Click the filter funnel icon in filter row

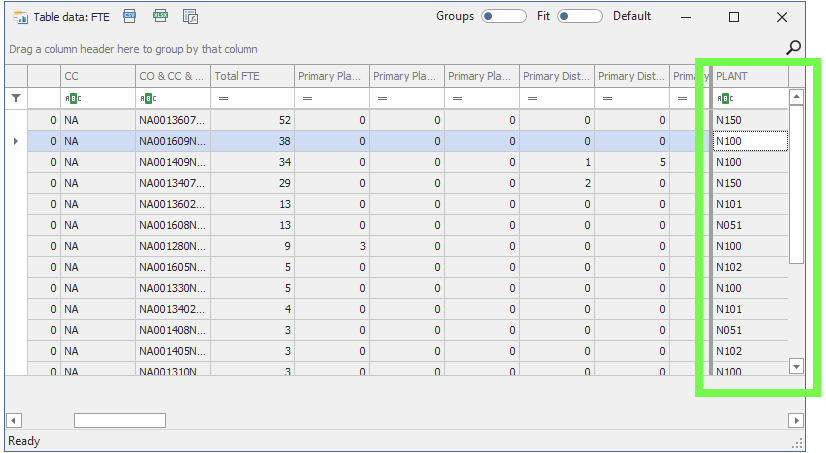tap(15, 98)
